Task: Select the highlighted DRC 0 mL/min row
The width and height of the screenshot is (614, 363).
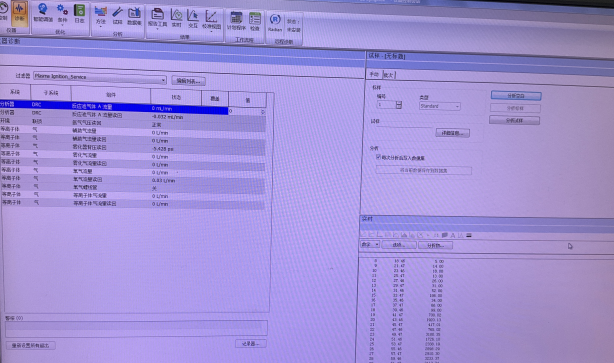Action: point(114,107)
